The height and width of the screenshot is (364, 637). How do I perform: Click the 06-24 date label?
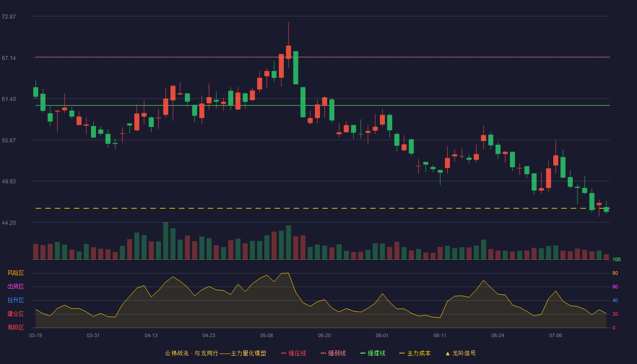tap(498, 335)
